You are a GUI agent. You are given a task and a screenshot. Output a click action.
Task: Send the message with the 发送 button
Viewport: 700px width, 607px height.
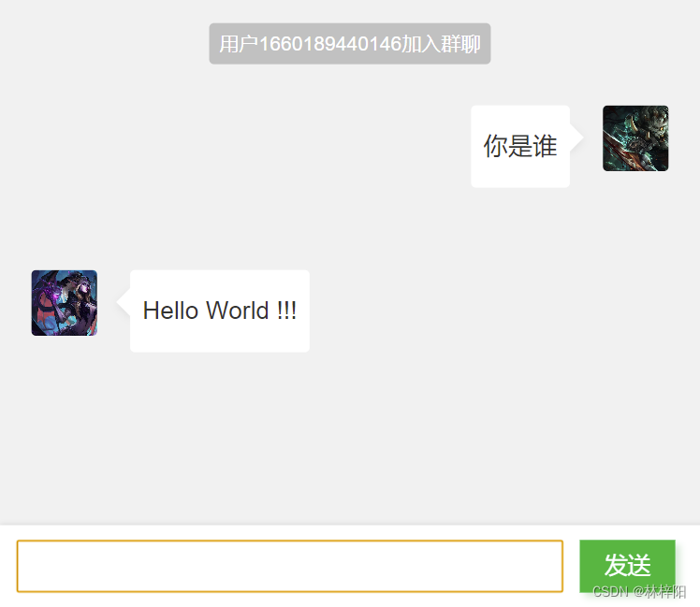(627, 566)
